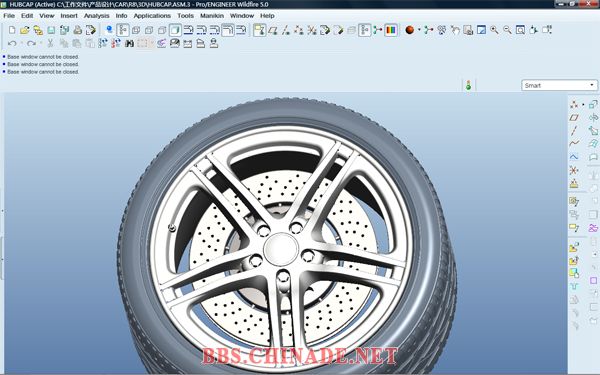
Task: Open the Tools menu
Action: [x=186, y=16]
